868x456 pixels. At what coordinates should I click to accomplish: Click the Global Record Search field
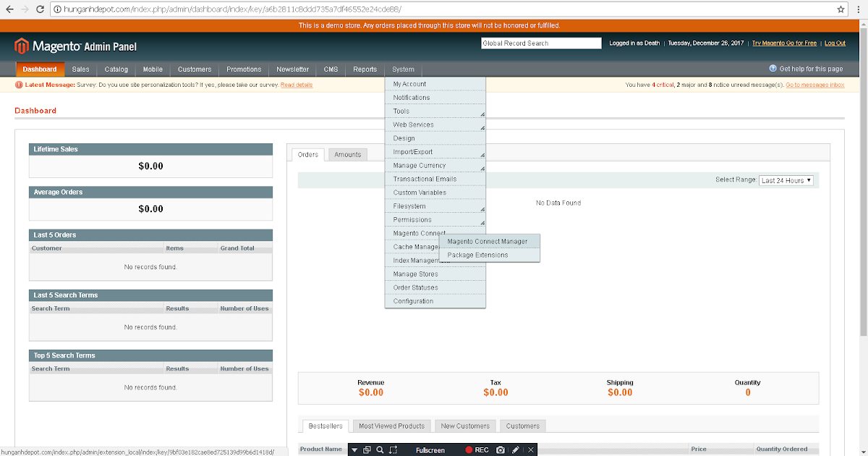pos(540,43)
